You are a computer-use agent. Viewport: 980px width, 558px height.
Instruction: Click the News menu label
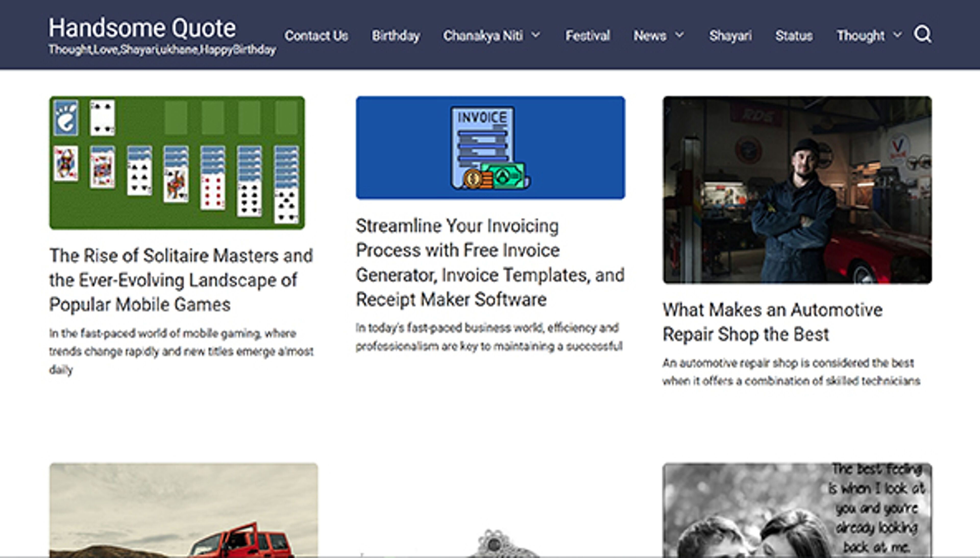click(649, 36)
